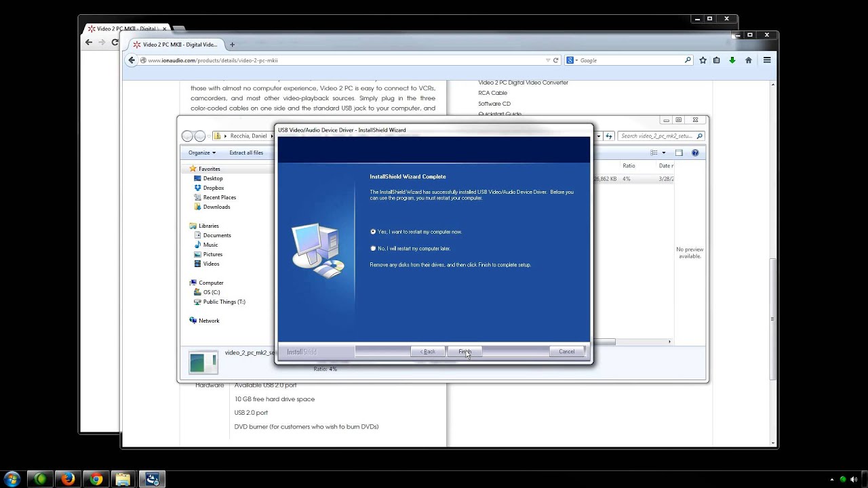Image resolution: width=868 pixels, height=488 pixels.
Task: Click video_2_pc_mk2_setup file thumbnail in details pane
Action: [x=203, y=363]
